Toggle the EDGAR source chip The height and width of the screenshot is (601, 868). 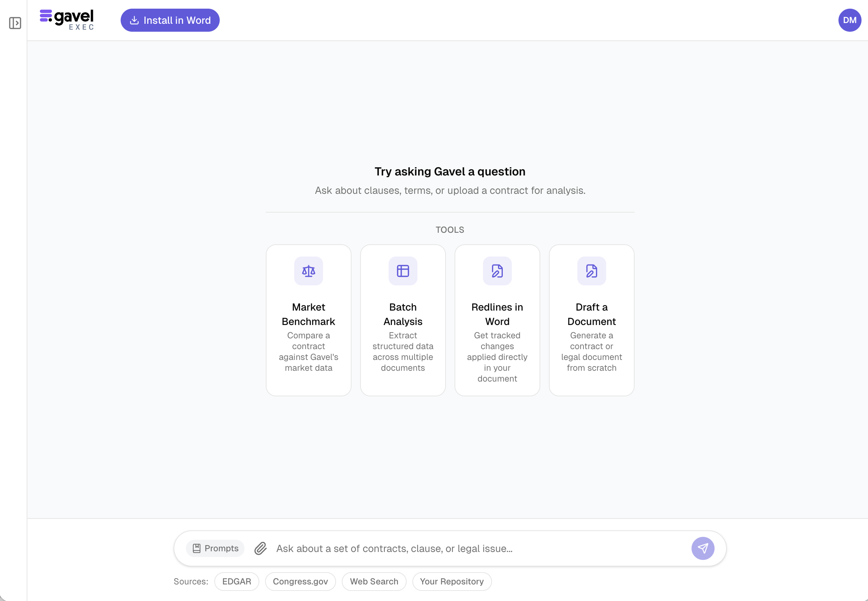click(236, 582)
